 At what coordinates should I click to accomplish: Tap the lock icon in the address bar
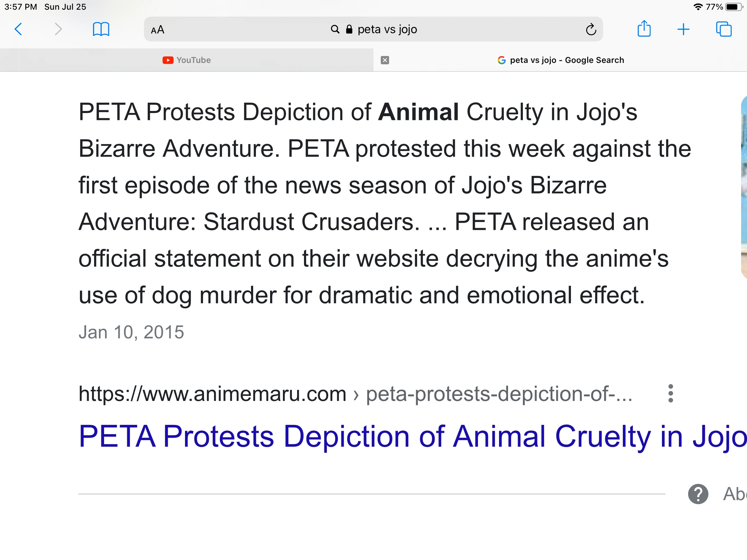[x=349, y=29]
